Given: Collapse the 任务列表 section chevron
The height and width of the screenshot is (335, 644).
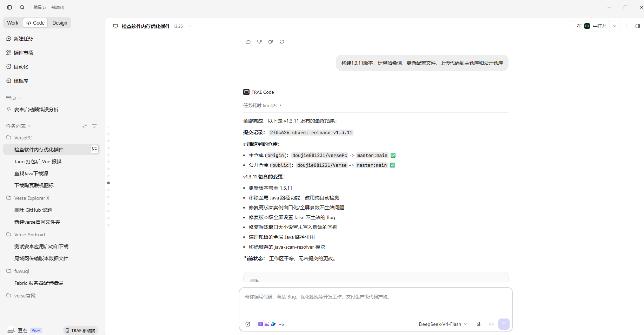Looking at the screenshot, I should pos(29,126).
